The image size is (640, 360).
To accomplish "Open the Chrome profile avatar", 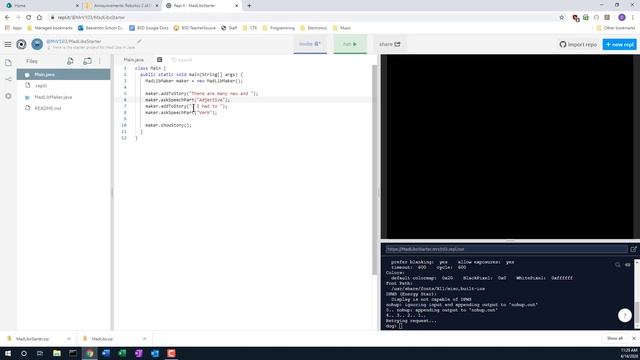I will [x=622, y=18].
